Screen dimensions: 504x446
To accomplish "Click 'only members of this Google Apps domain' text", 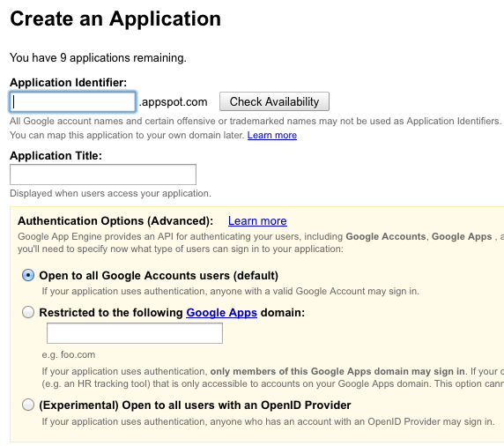I will point(337,371).
